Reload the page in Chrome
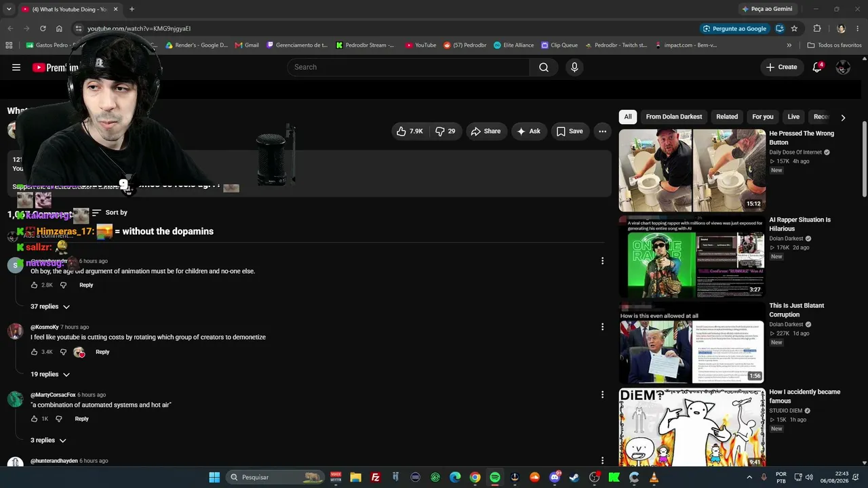 pyautogui.click(x=43, y=28)
